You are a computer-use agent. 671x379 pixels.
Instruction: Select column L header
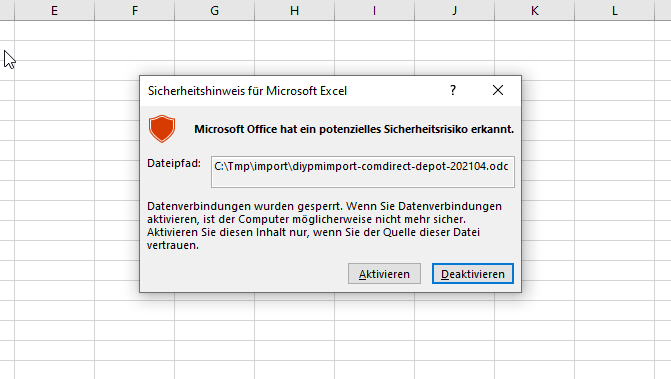pos(615,10)
